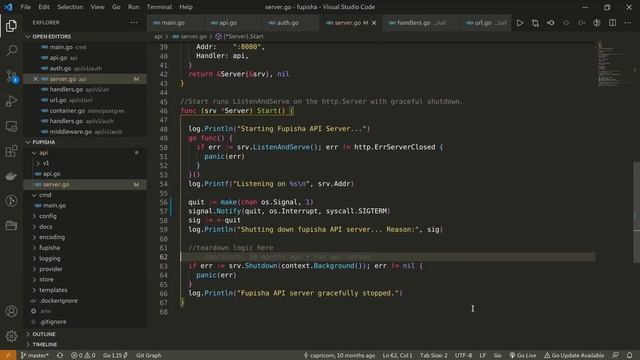The image size is (640, 360).
Task: Close server.go in Open Editors list
Action: [x=36, y=79]
